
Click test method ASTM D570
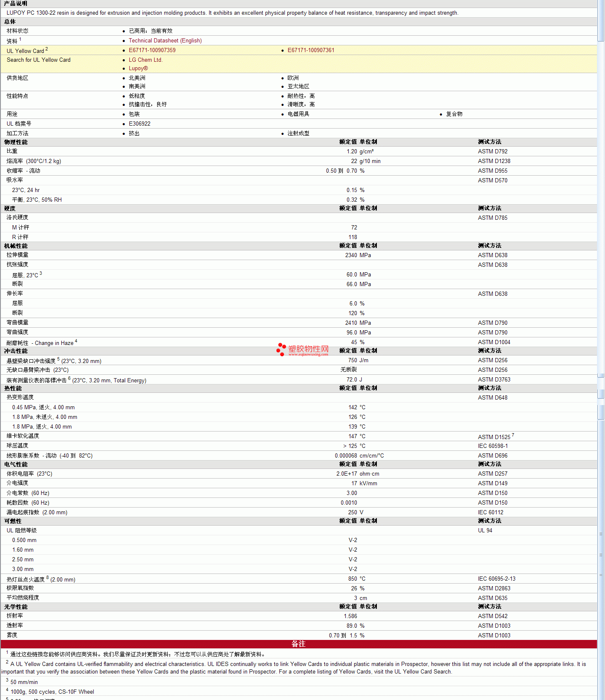[492, 181]
